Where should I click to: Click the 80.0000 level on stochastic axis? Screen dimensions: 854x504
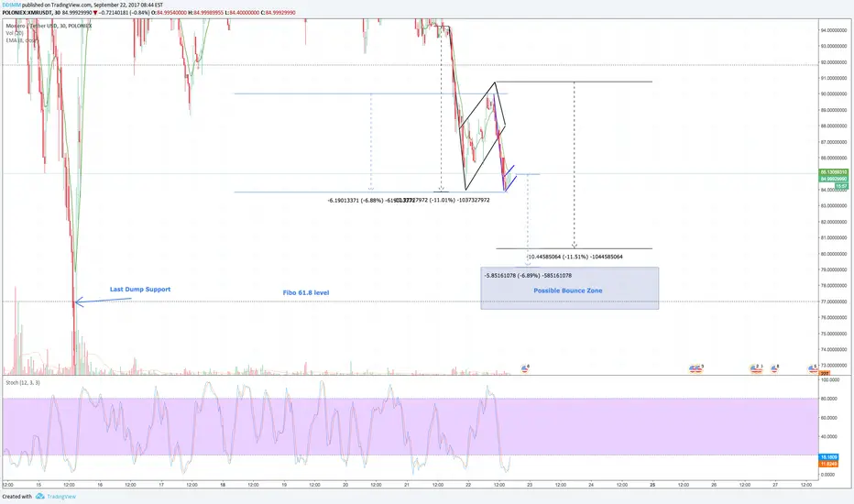coord(830,399)
